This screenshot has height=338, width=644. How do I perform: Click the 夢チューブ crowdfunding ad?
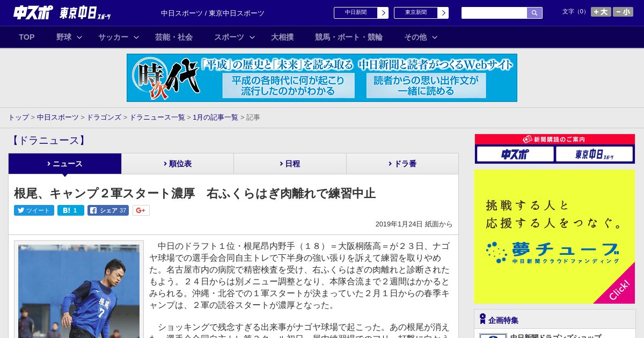click(x=554, y=237)
